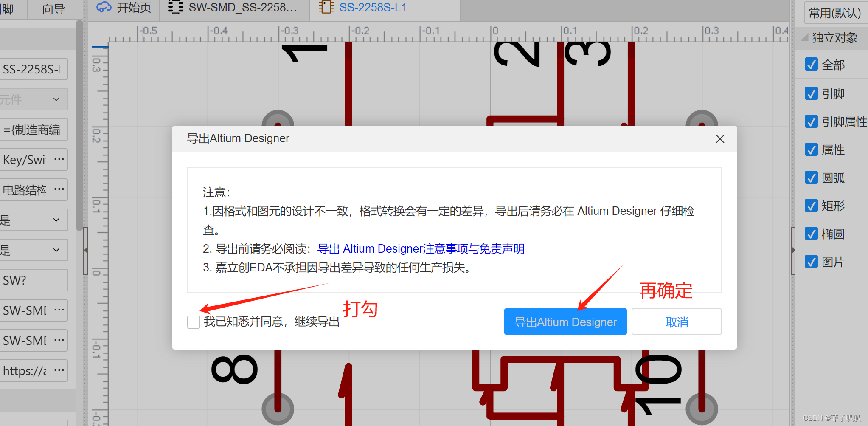Viewport: 868px width, 426px height.
Task: Toggle the 引脚属性 checkbox
Action: tap(811, 121)
